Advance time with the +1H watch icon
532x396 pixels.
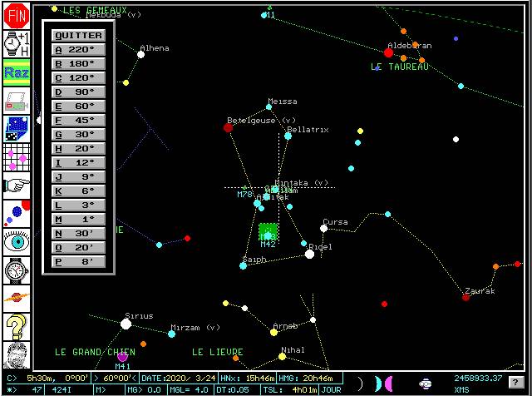click(x=17, y=44)
